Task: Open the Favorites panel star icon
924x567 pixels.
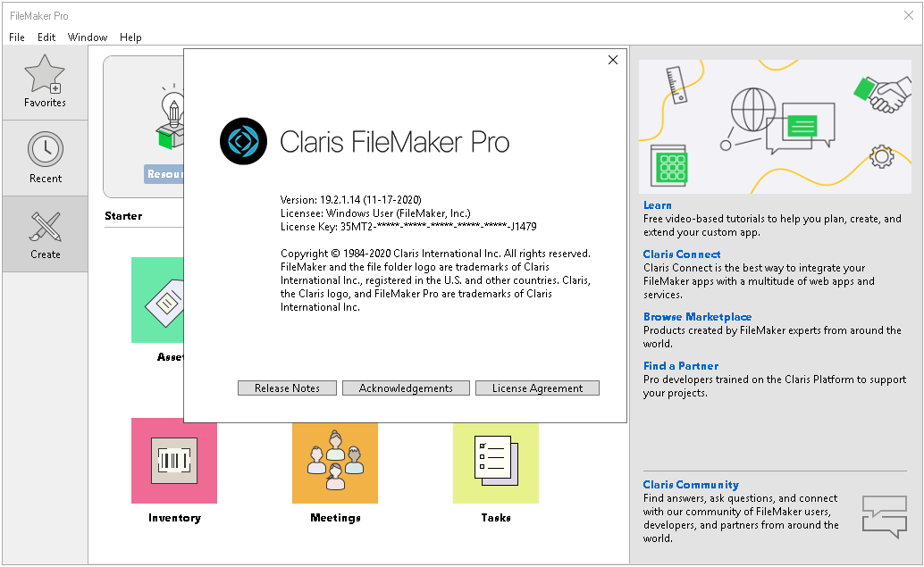Action: 45,74
